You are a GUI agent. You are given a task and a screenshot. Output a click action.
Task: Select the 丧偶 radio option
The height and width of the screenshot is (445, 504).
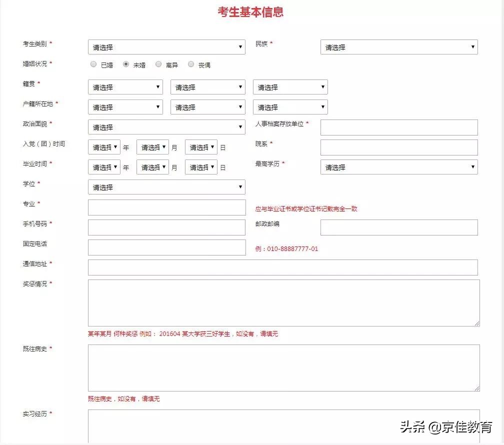(x=190, y=64)
